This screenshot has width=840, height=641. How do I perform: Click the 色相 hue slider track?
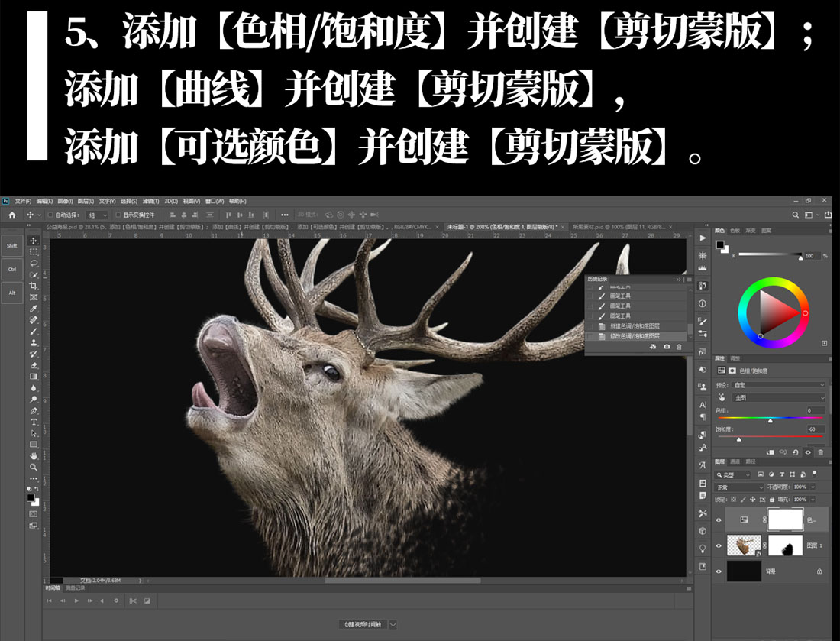coord(771,417)
